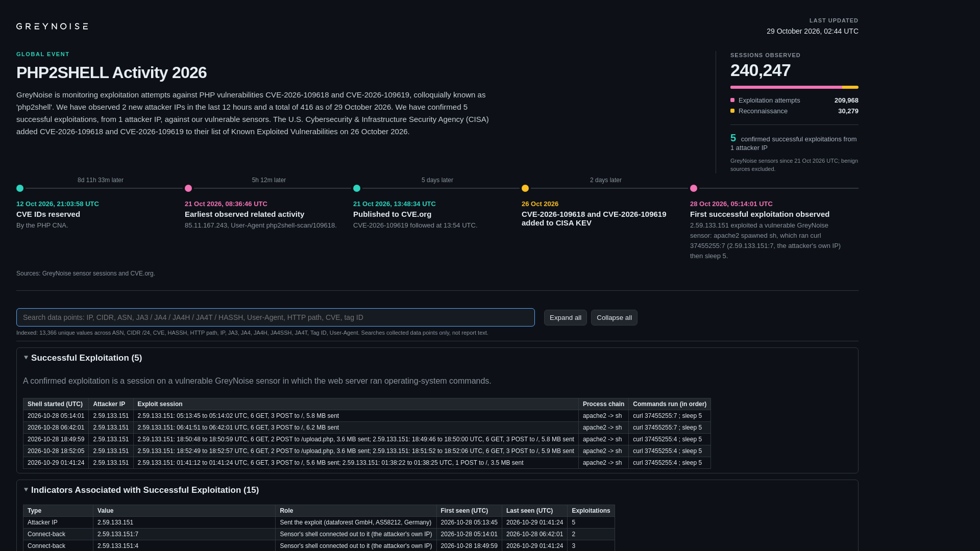This screenshot has width=980, height=551.
Task: Click Process chain column header
Action: click(603, 404)
